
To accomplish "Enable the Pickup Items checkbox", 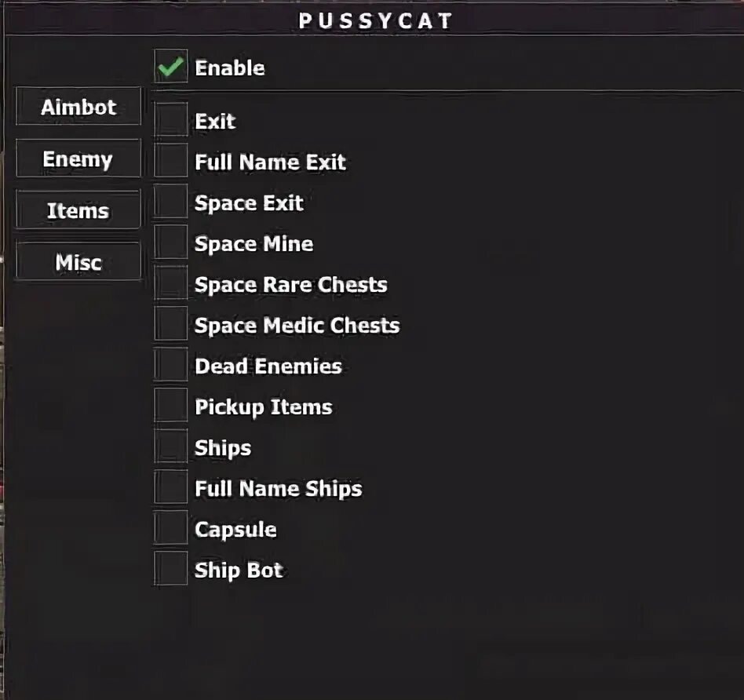I will [171, 405].
